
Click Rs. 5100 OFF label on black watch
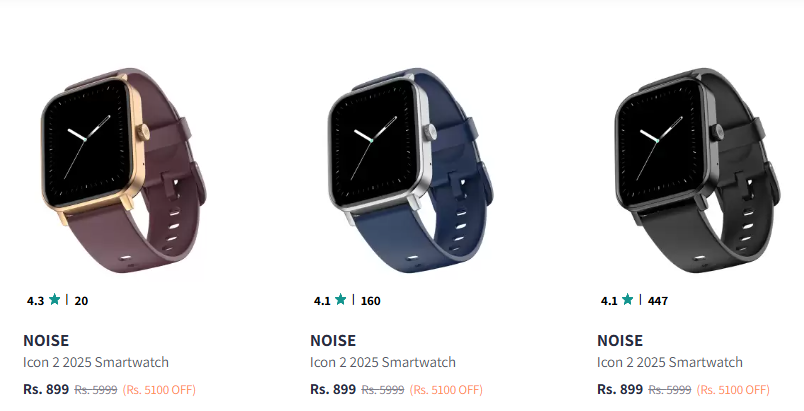(733, 390)
